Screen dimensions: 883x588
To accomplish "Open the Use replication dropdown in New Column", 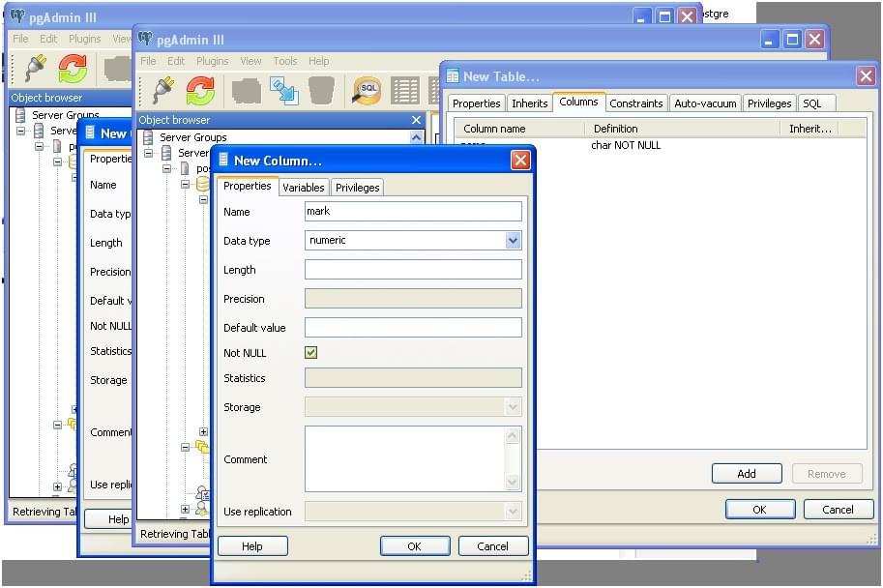I will (x=513, y=512).
